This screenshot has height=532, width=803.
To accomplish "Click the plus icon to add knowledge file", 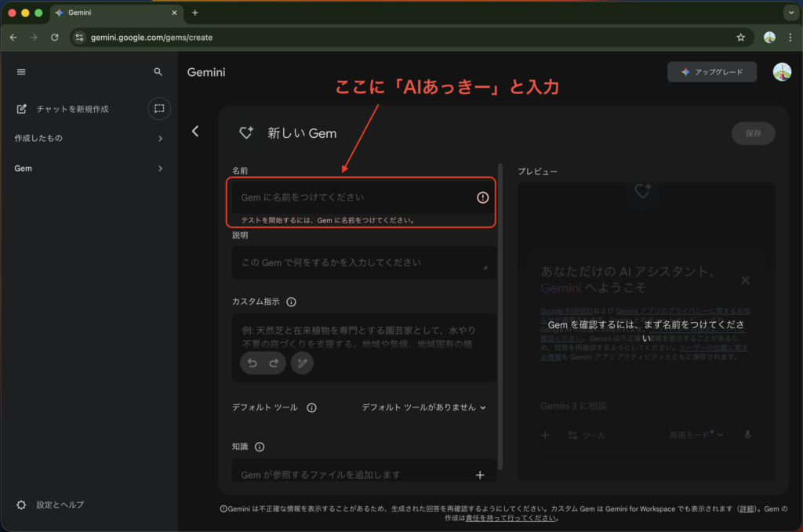I will coord(480,475).
